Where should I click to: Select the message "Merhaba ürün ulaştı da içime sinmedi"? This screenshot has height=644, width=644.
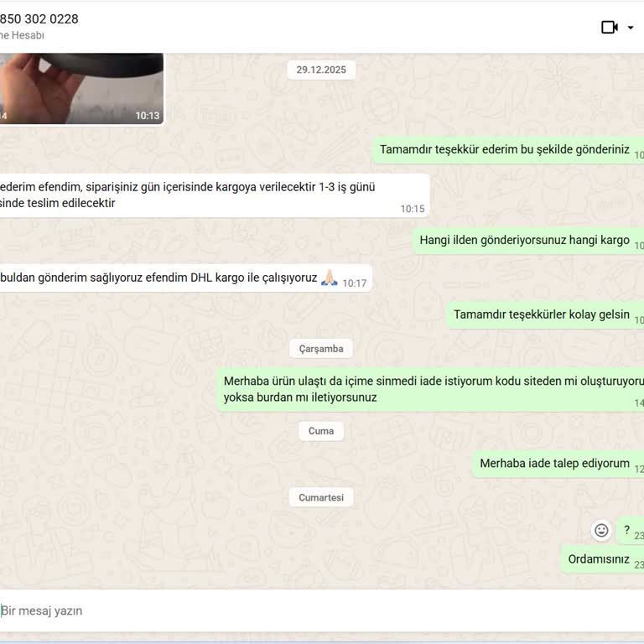[x=430, y=389]
